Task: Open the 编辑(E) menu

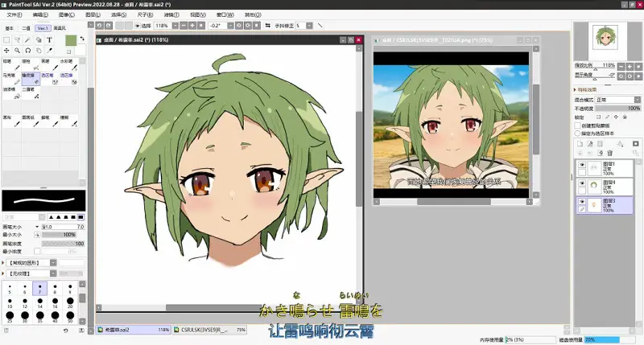Action: [40, 14]
